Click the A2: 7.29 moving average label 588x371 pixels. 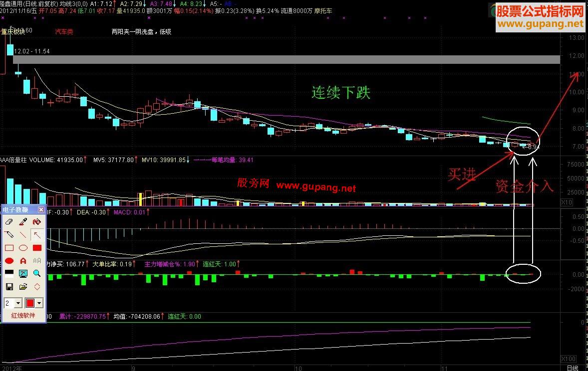pos(131,4)
